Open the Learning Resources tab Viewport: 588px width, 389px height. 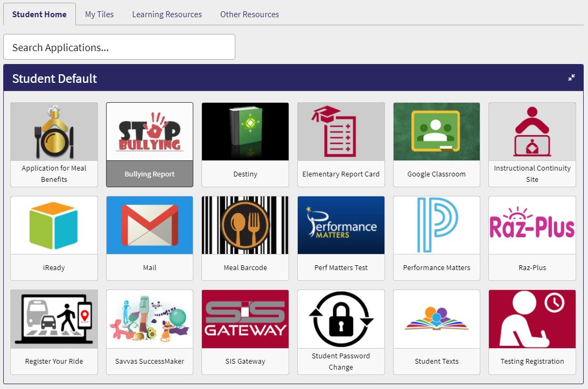[167, 15]
